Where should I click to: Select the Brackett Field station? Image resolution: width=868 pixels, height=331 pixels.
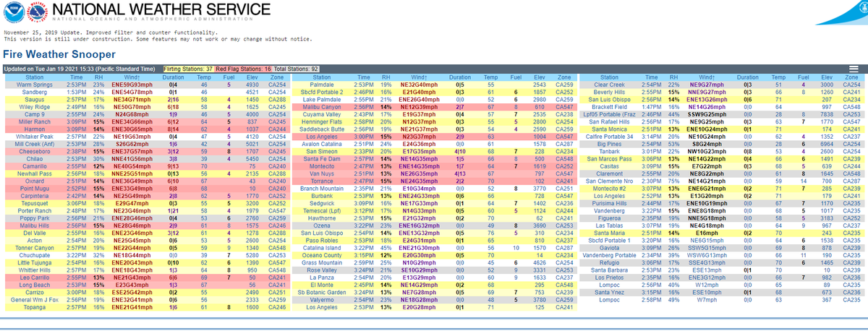[609, 106]
